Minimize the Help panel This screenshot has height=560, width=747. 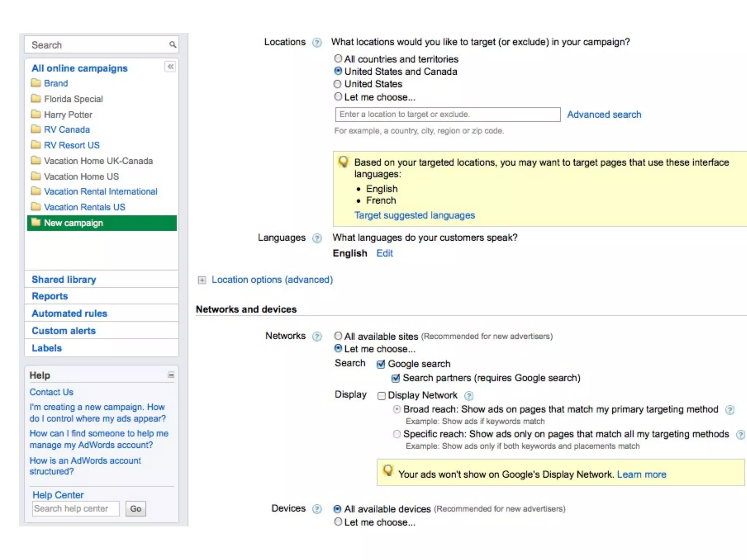pos(171,375)
